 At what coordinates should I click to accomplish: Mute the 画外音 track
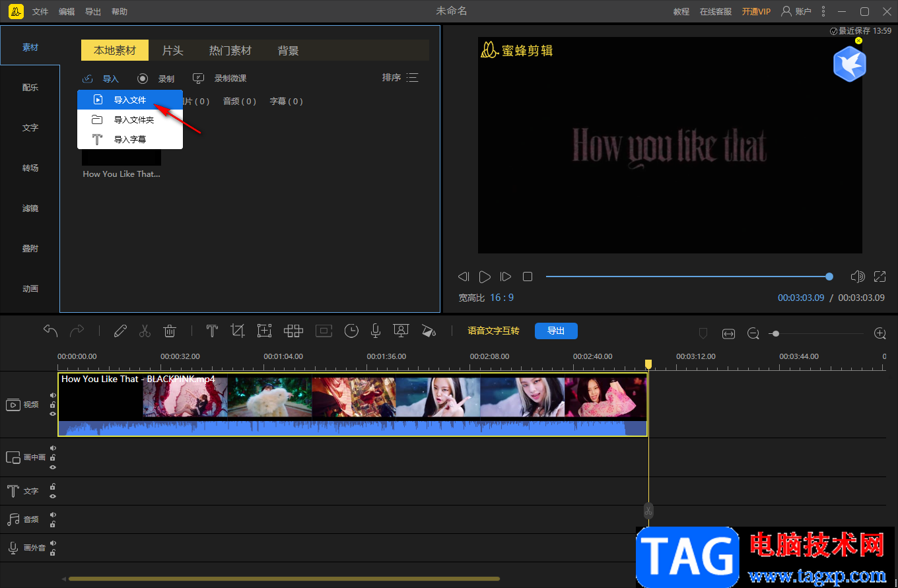(x=53, y=543)
